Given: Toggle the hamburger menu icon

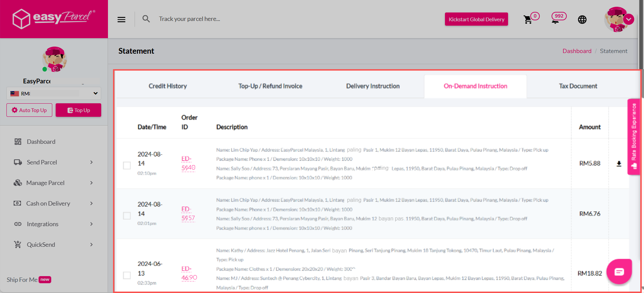Looking at the screenshot, I should pos(121,20).
